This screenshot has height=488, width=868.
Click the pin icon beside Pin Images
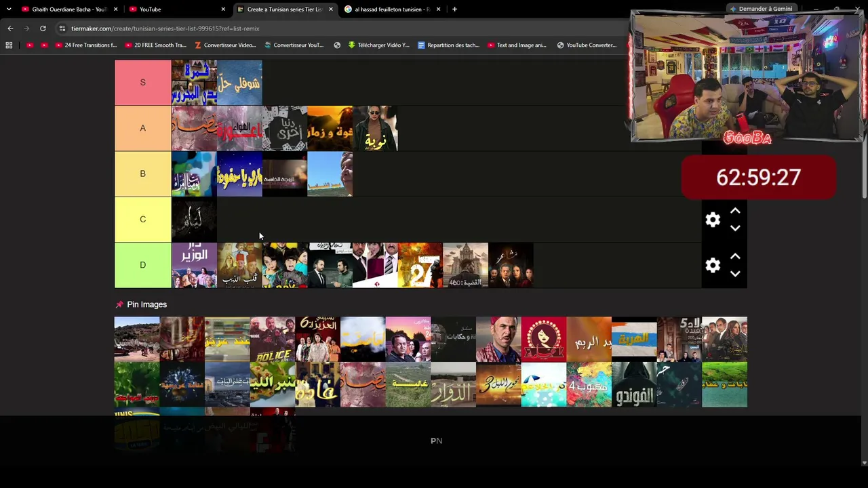tap(119, 305)
